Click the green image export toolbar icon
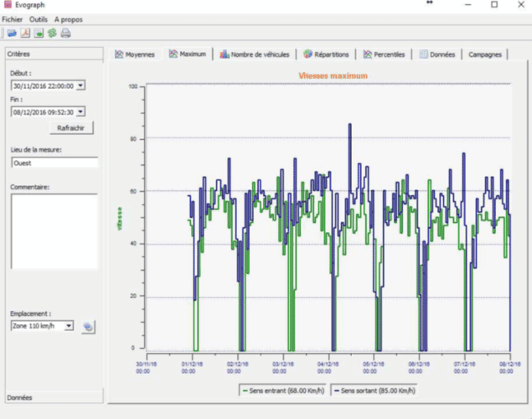Screen dimensions: 532x419 click(x=39, y=34)
